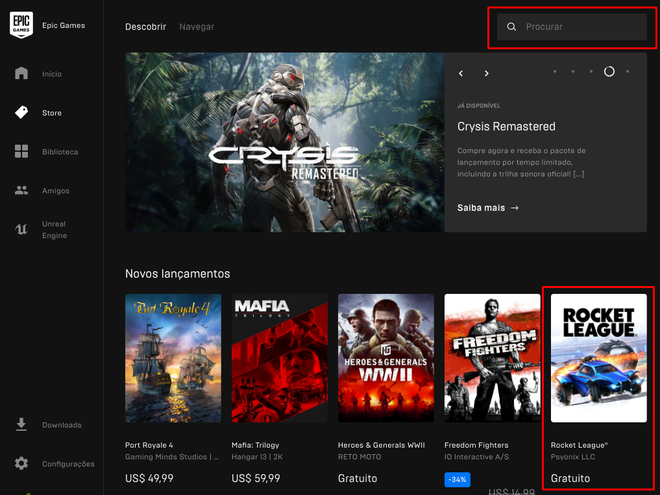660x495 pixels.
Task: Select the active carousel circle indicator
Action: tap(609, 72)
